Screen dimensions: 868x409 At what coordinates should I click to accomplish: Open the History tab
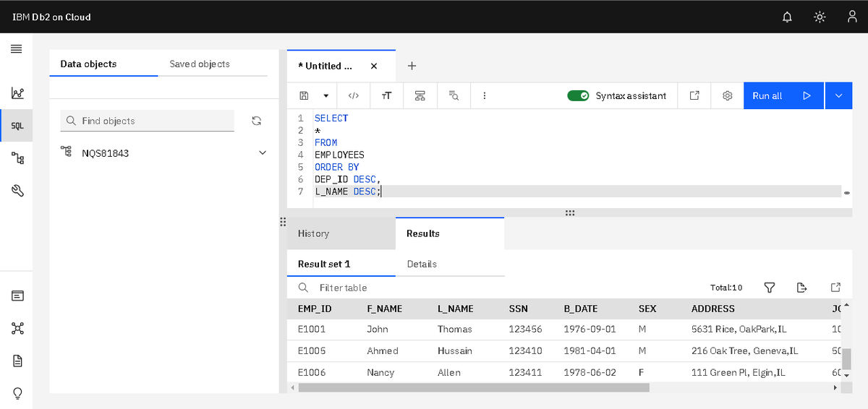click(x=341, y=233)
